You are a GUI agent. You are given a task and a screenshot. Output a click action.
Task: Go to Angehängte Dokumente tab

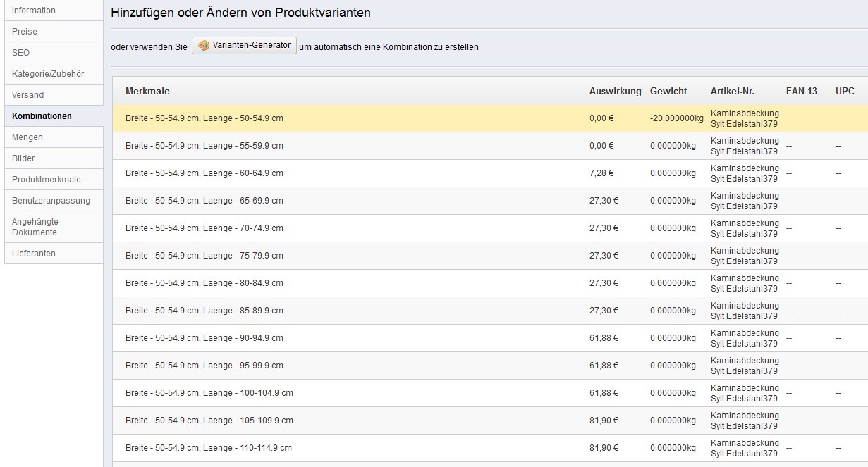35,227
